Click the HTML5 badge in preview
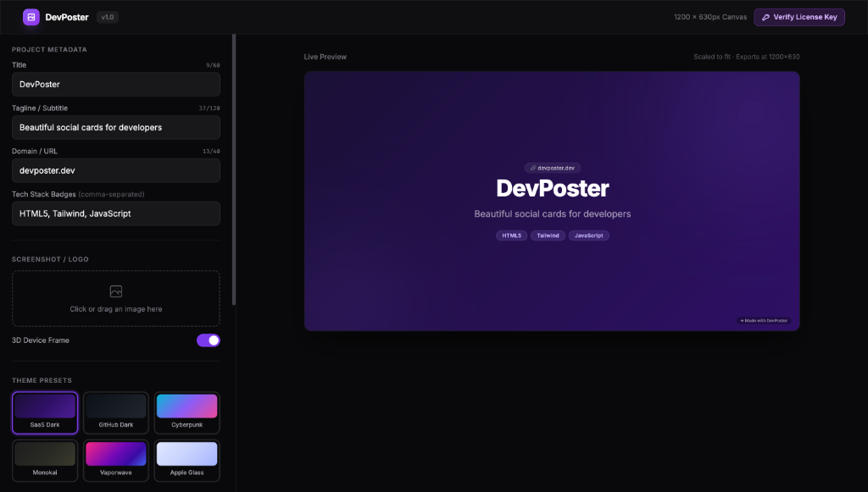Viewport: 868px width, 492px height. pos(511,235)
